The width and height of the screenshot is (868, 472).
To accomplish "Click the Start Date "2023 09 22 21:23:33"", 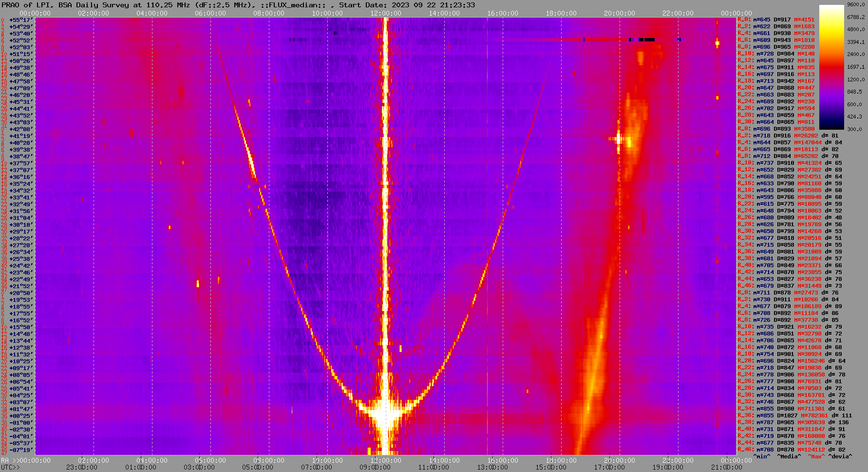I will [x=433, y=5].
